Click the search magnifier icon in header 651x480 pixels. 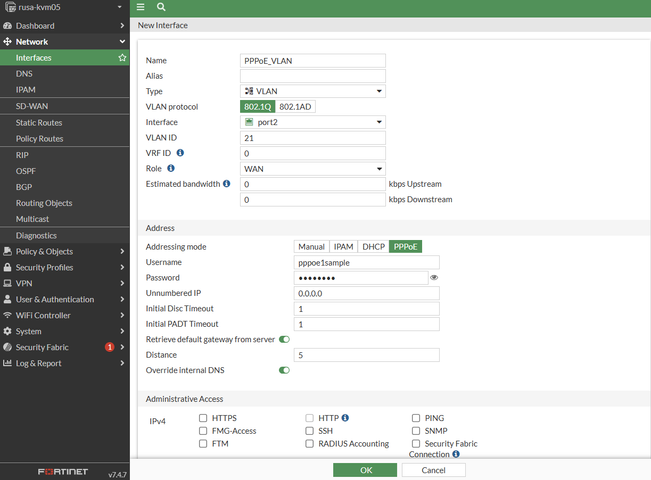coord(161,7)
